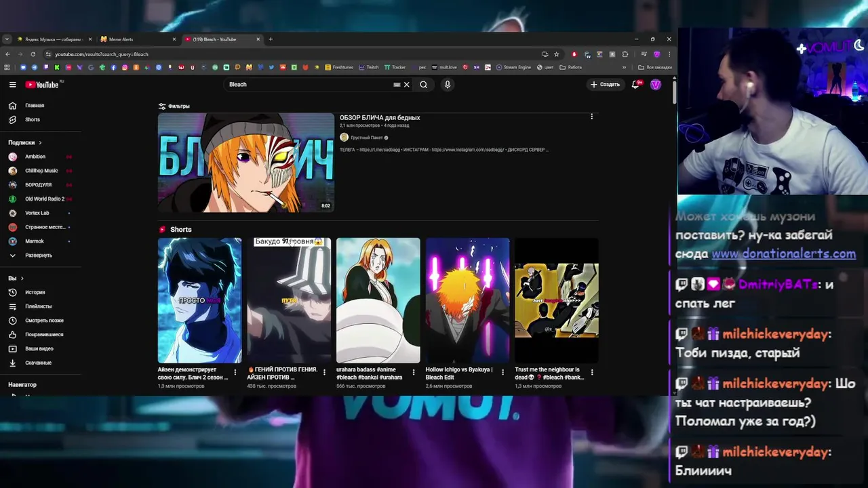
Task: Clear the search query with X
Action: click(407, 85)
